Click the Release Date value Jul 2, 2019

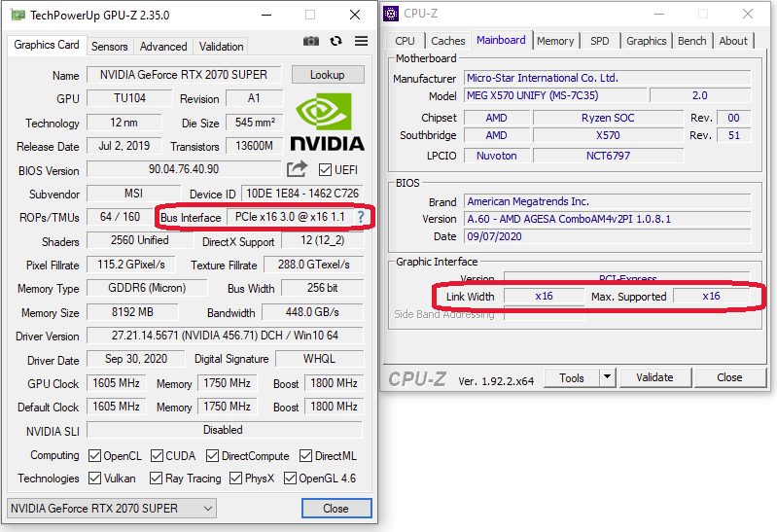[124, 146]
